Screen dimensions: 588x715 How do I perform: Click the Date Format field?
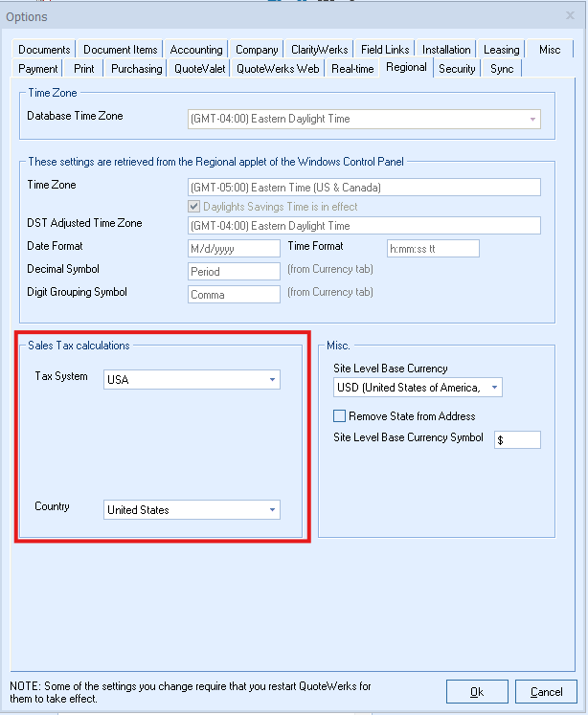click(x=234, y=248)
